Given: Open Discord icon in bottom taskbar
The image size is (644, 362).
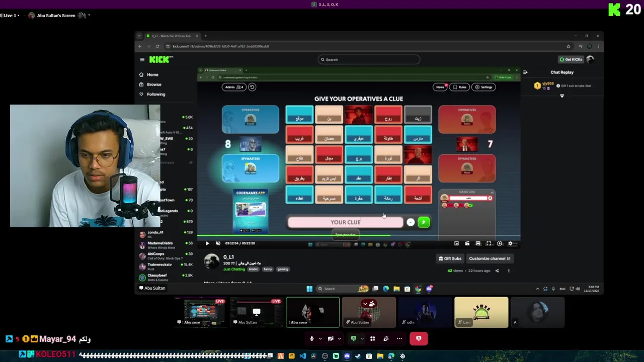Looking at the screenshot, I should tap(347, 356).
